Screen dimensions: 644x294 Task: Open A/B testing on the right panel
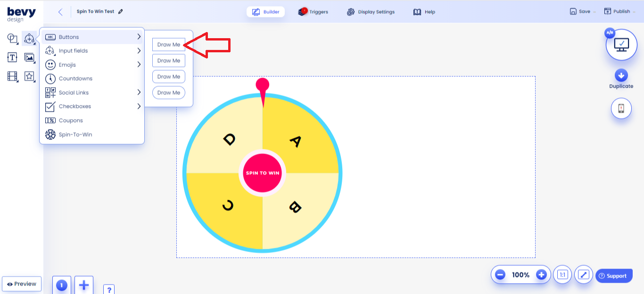[x=609, y=33]
